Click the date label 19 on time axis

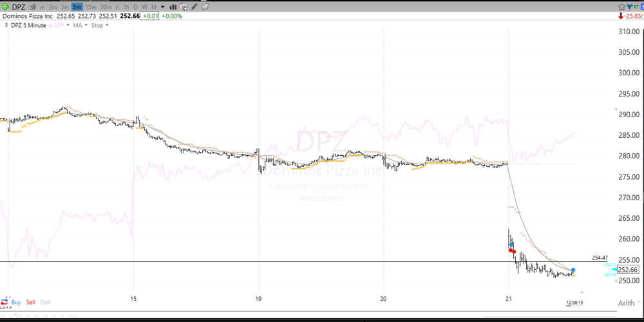pos(258,299)
